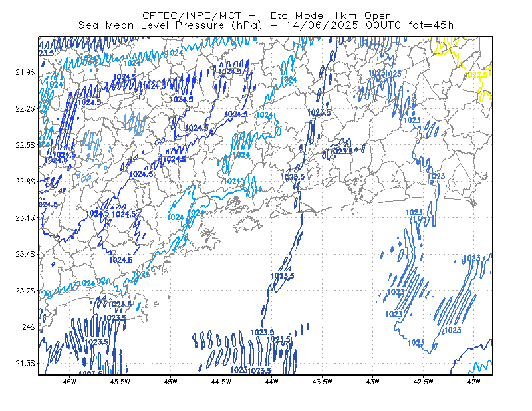532x411 pixels.
Task: Click the 24S latitude axis label
Action: [29, 327]
